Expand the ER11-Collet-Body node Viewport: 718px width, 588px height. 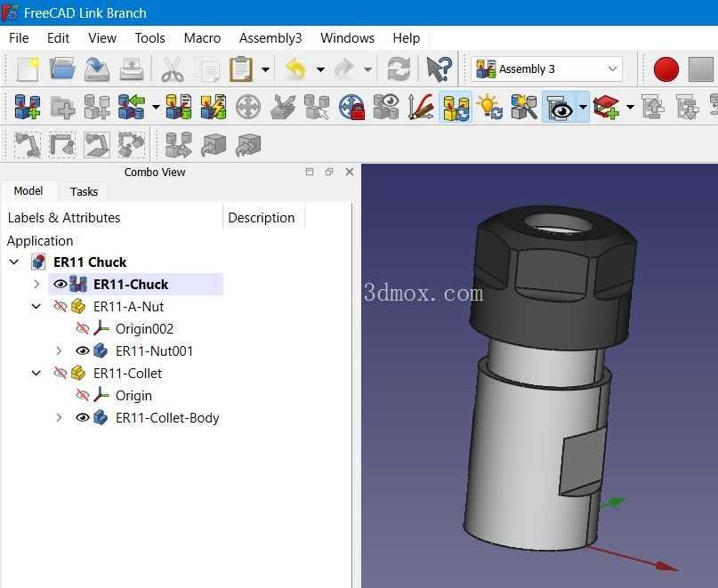click(x=59, y=417)
